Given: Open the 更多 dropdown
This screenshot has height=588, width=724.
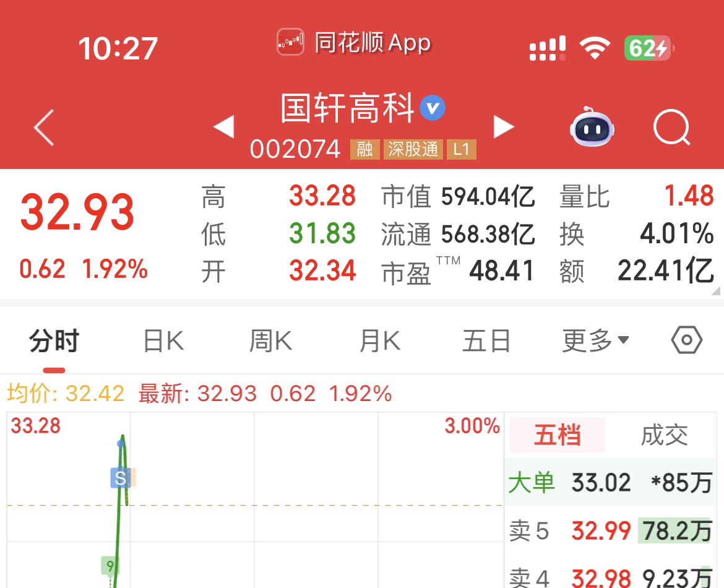Looking at the screenshot, I should 595,340.
